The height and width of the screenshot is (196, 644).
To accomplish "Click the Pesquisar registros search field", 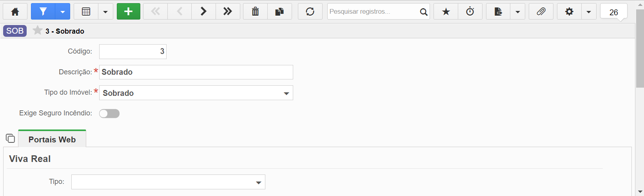I will [373, 12].
